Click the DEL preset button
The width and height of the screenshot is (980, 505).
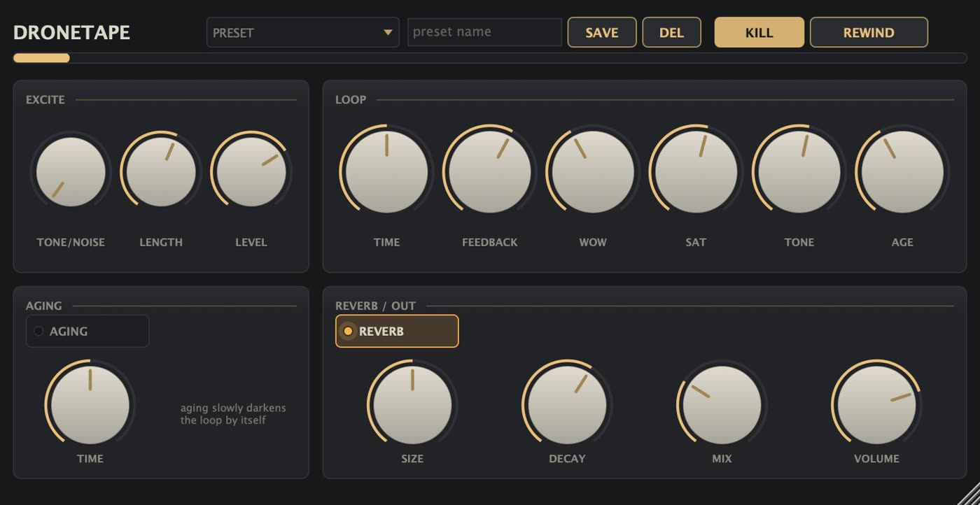pos(671,32)
